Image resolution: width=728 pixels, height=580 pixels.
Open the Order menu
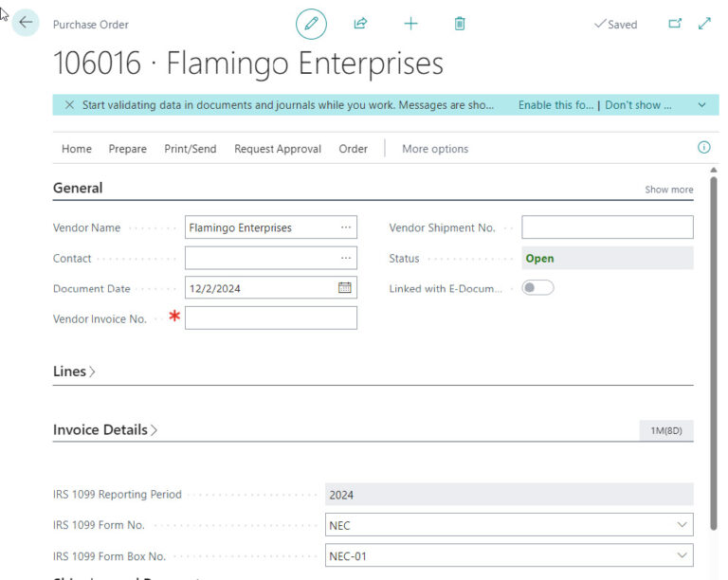[x=353, y=149]
